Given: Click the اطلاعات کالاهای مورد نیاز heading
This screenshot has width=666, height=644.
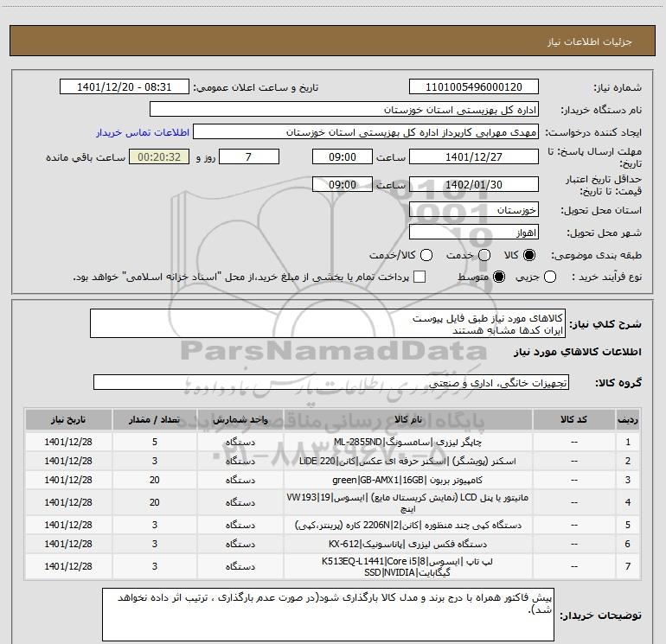Looking at the screenshot, I should tap(578, 353).
